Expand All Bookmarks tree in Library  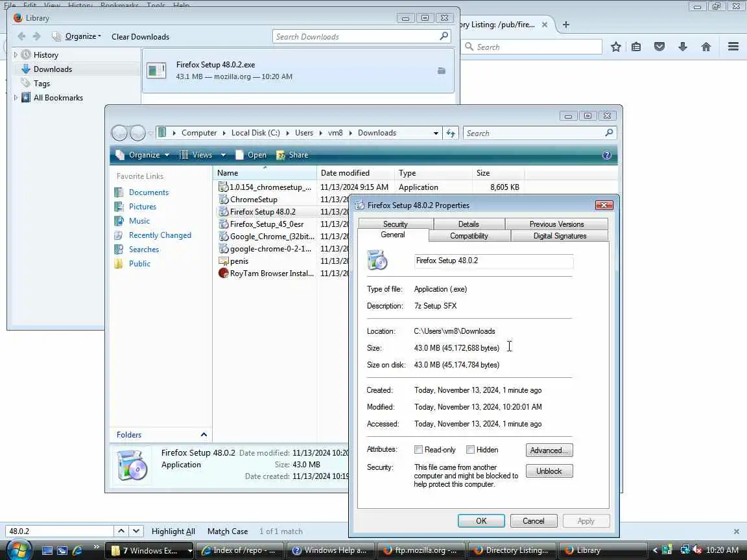16,98
